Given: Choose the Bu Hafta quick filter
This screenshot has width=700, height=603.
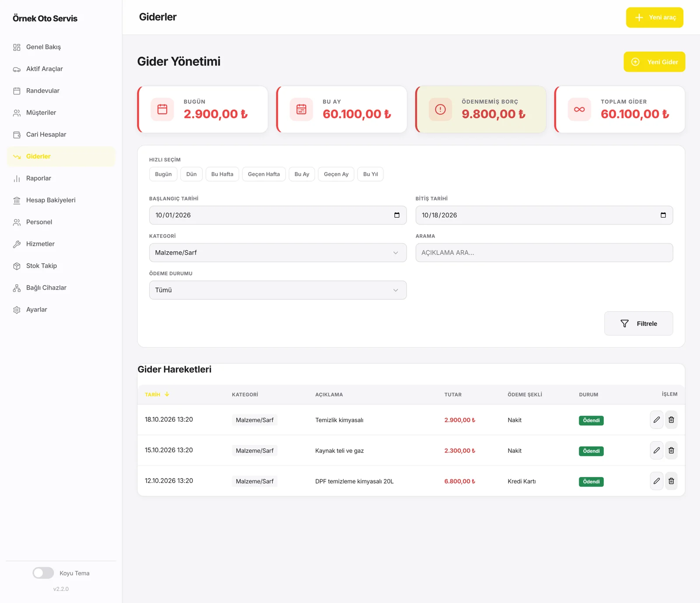Looking at the screenshot, I should [222, 174].
